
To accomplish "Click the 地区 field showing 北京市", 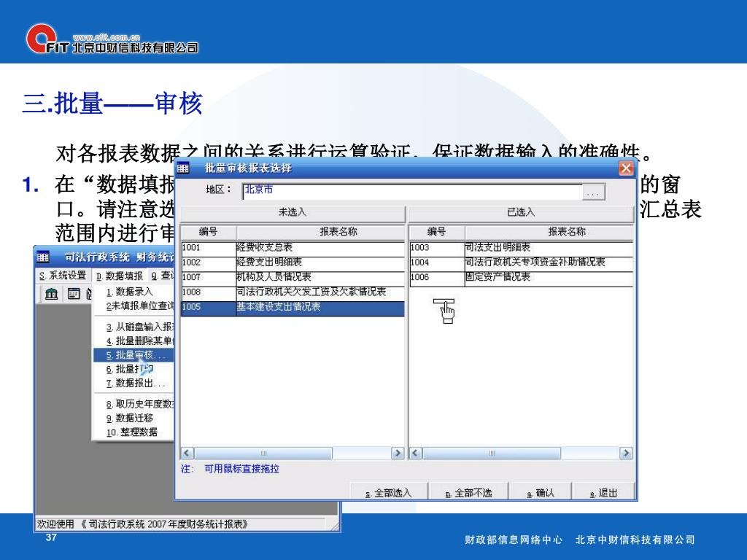I will [413, 192].
